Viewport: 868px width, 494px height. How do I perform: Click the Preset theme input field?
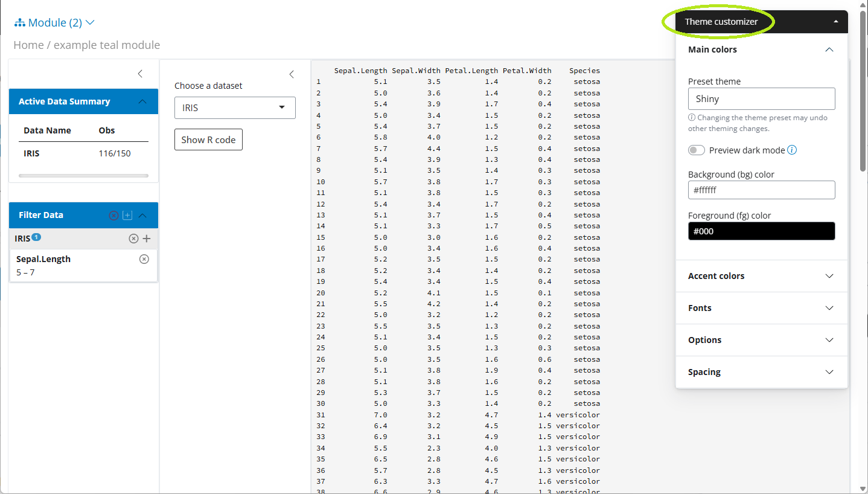(761, 99)
